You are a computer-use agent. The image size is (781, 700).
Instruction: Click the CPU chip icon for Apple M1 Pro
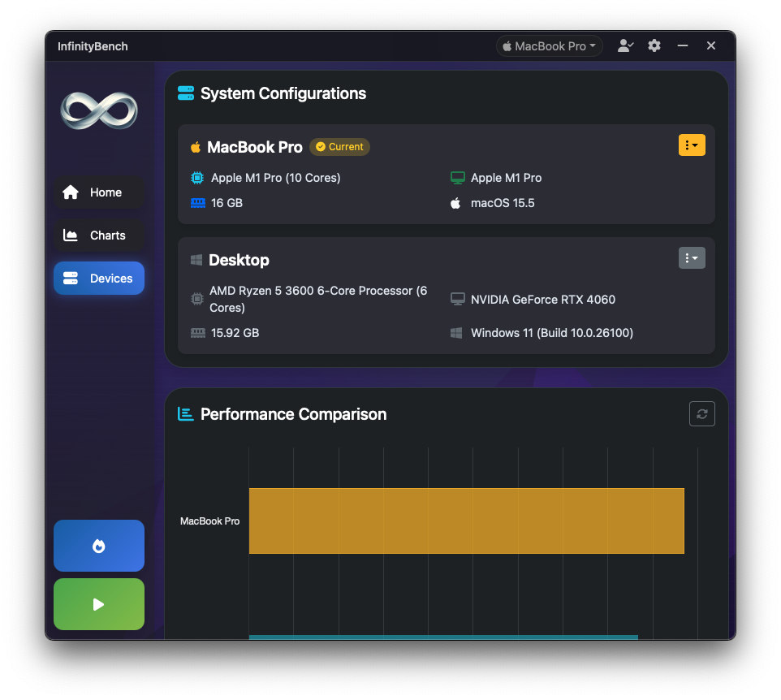pos(197,178)
